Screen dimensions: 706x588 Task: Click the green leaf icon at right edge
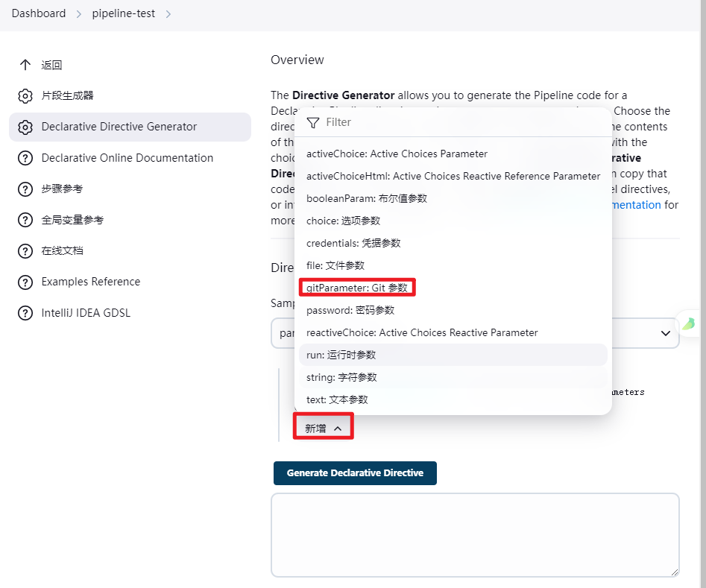[688, 323]
